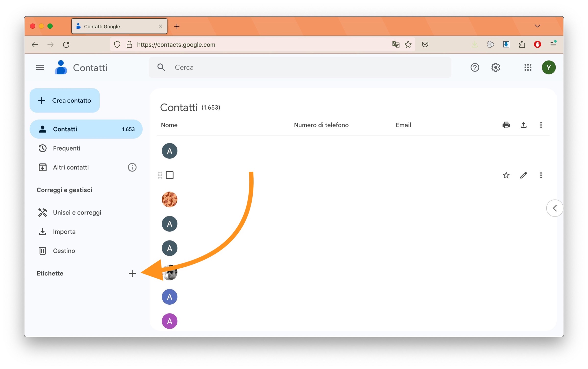Click the print contacts icon
Viewport: 588px width, 369px height.
[x=506, y=125]
